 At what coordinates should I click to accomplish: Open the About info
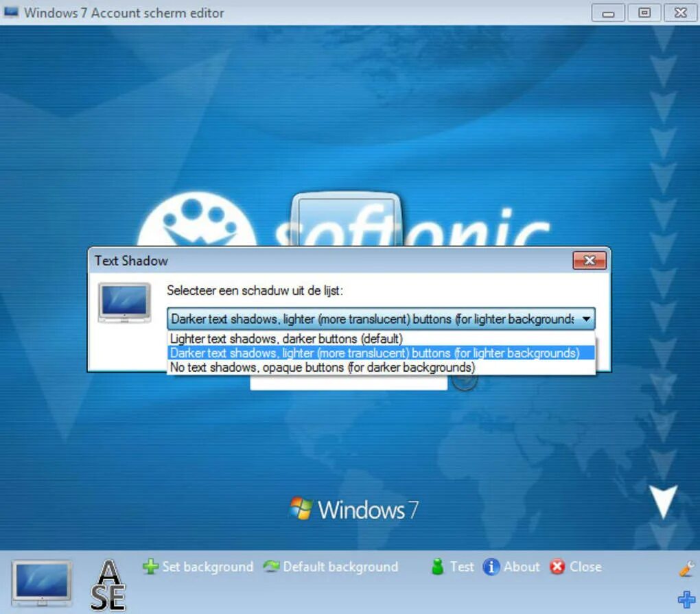click(x=511, y=567)
